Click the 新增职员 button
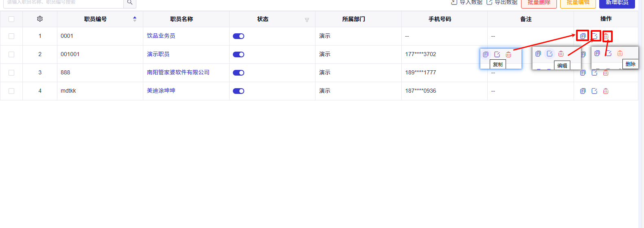644x228 pixels. [617, 3]
